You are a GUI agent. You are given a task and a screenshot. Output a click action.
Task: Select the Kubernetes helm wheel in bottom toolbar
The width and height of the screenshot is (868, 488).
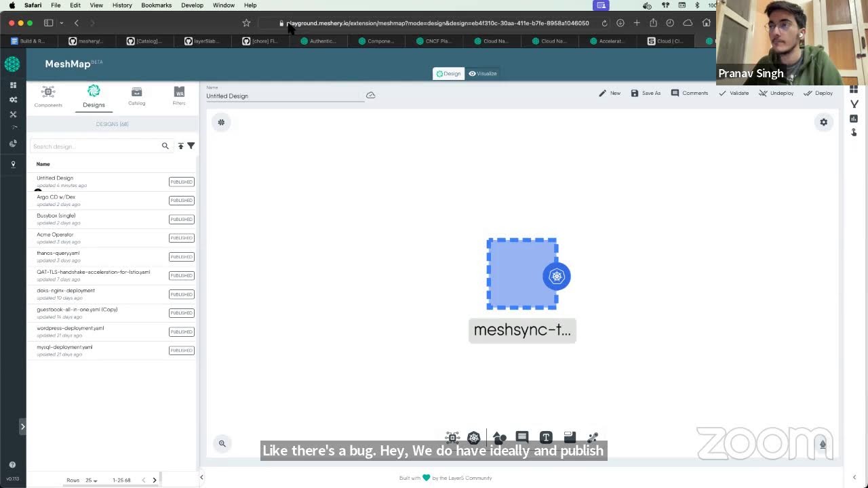(x=474, y=437)
